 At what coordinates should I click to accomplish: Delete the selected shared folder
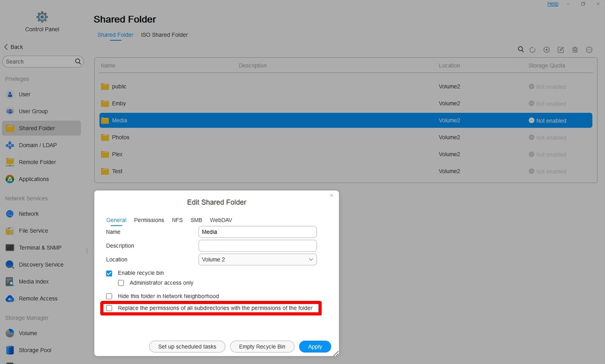point(575,50)
